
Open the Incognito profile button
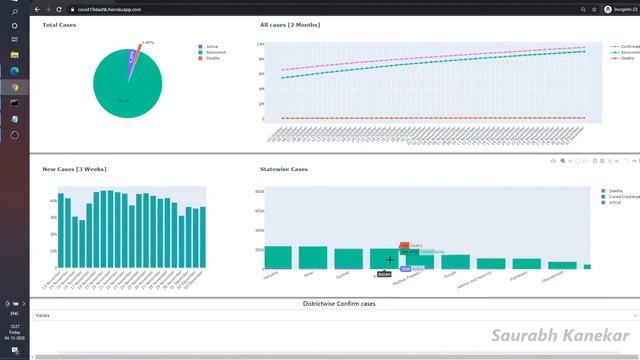621,9
